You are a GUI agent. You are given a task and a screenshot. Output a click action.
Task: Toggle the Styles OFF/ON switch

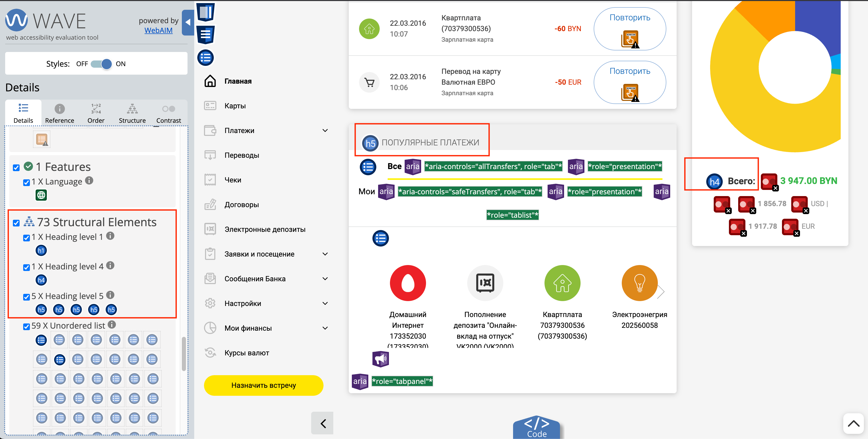101,64
